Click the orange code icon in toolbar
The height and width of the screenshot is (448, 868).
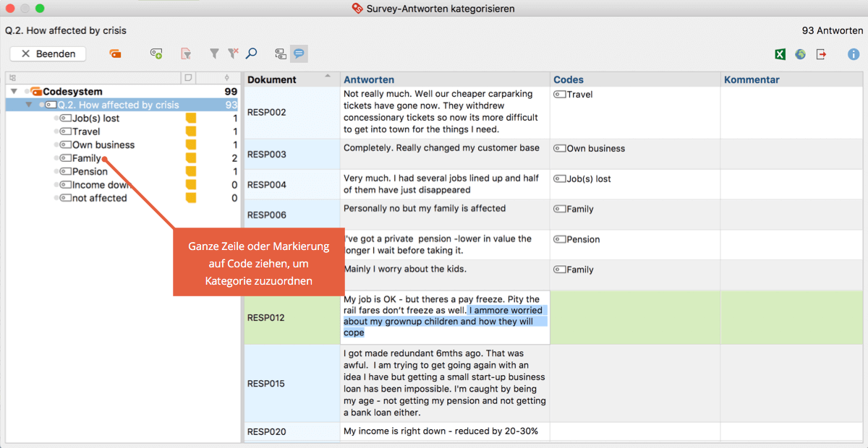point(115,54)
